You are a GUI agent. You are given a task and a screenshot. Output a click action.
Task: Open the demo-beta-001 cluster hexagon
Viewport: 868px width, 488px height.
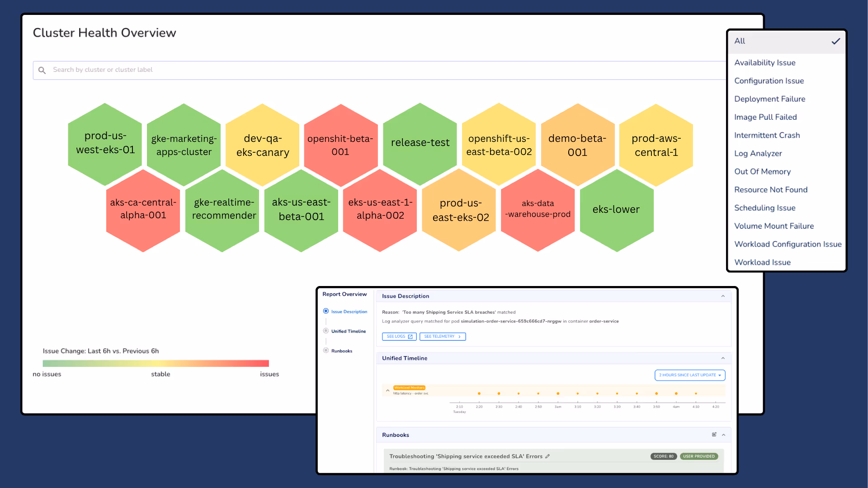[x=577, y=145]
